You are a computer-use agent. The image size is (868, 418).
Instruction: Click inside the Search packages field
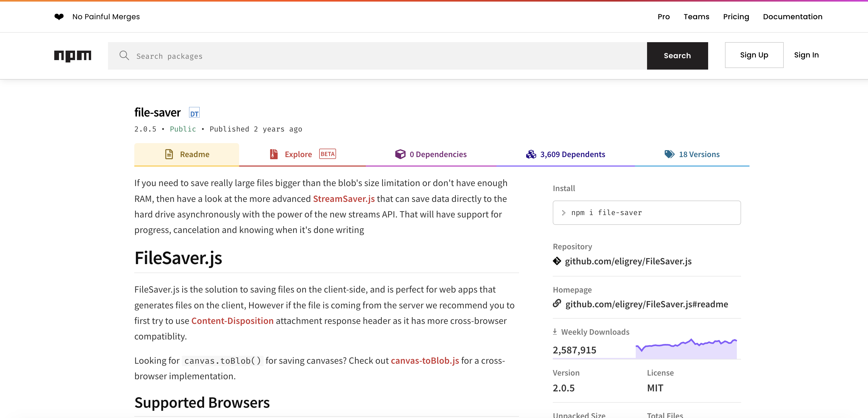pos(303,56)
